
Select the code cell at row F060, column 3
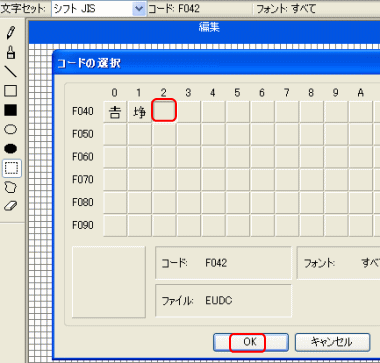pyautogui.click(x=189, y=157)
